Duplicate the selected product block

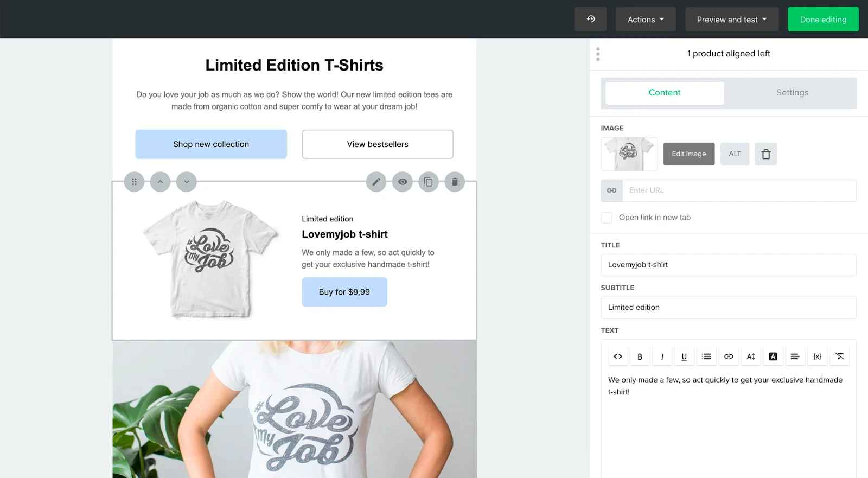click(429, 182)
